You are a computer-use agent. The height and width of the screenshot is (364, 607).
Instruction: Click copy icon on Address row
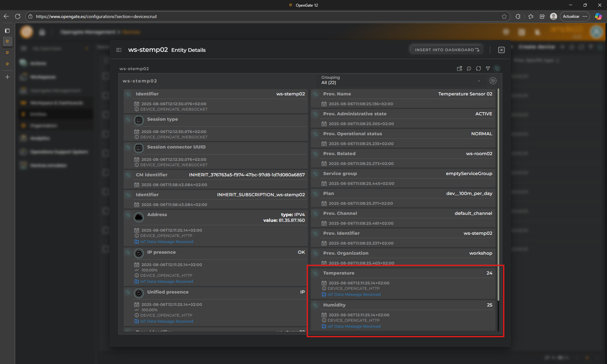(x=128, y=215)
